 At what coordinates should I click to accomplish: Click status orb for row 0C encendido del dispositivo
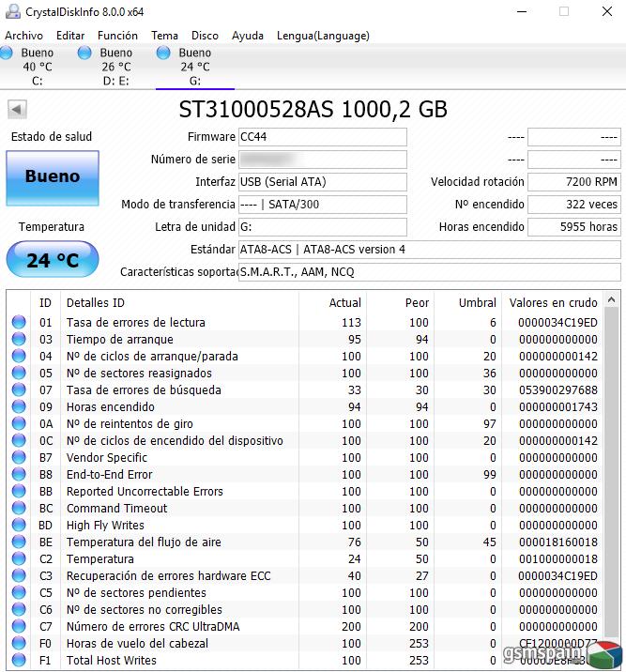19,440
